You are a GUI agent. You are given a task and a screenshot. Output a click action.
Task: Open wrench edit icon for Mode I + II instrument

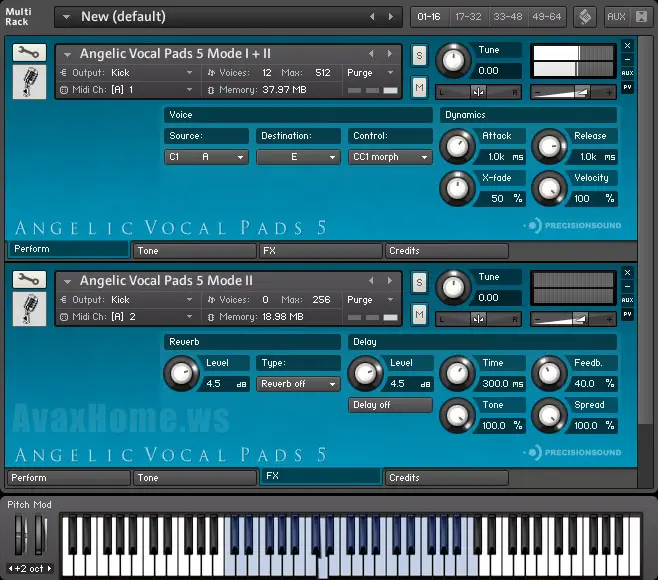[29, 52]
